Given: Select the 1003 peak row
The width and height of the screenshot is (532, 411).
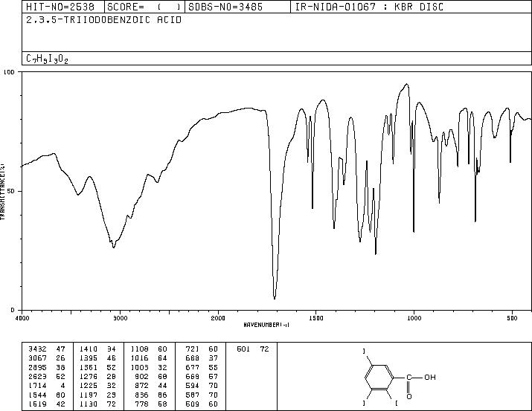Looking at the screenshot, I should click(x=149, y=367).
